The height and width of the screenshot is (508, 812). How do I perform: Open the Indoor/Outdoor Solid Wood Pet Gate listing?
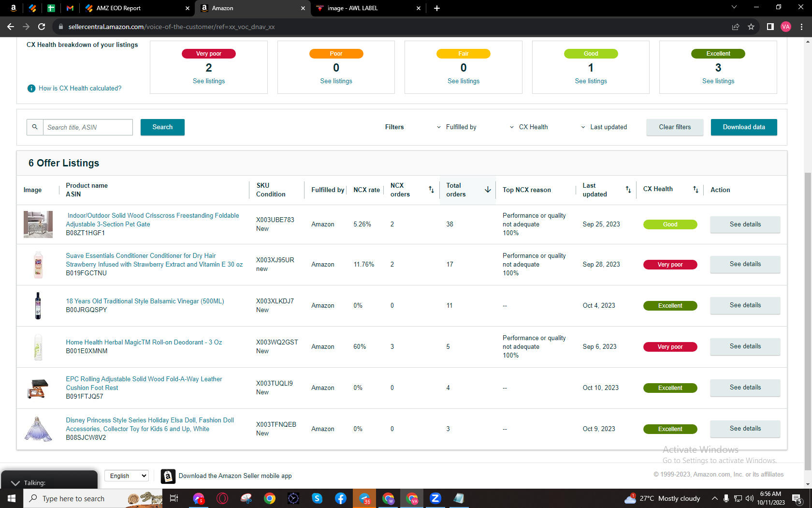coord(152,220)
